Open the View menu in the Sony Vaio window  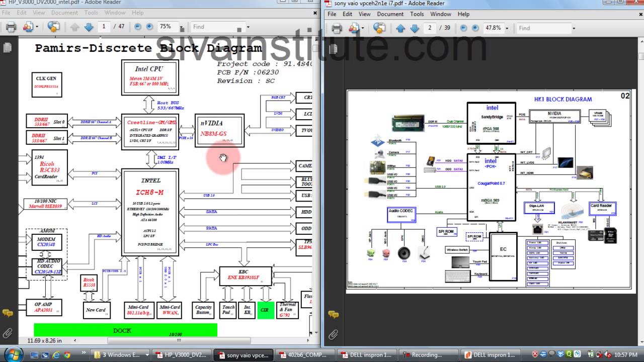365,14
